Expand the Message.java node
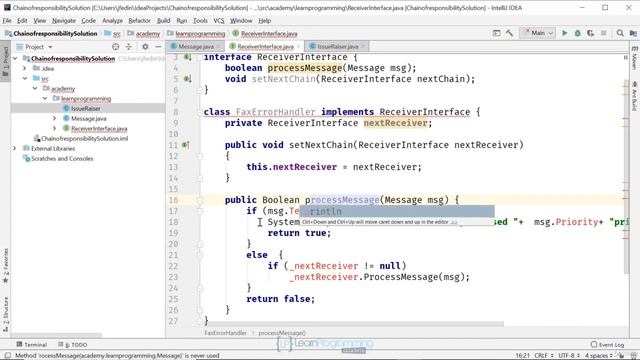This screenshot has width=640, height=360. 55,118
